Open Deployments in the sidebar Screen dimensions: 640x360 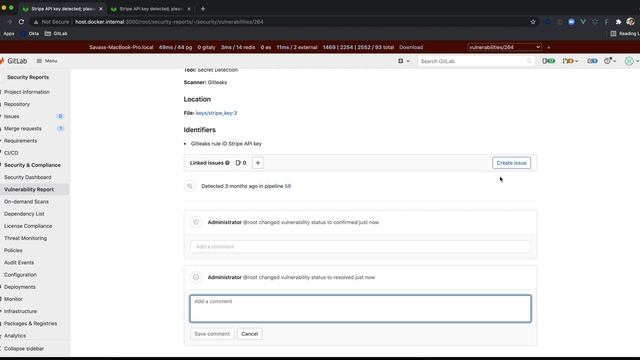tap(20, 287)
